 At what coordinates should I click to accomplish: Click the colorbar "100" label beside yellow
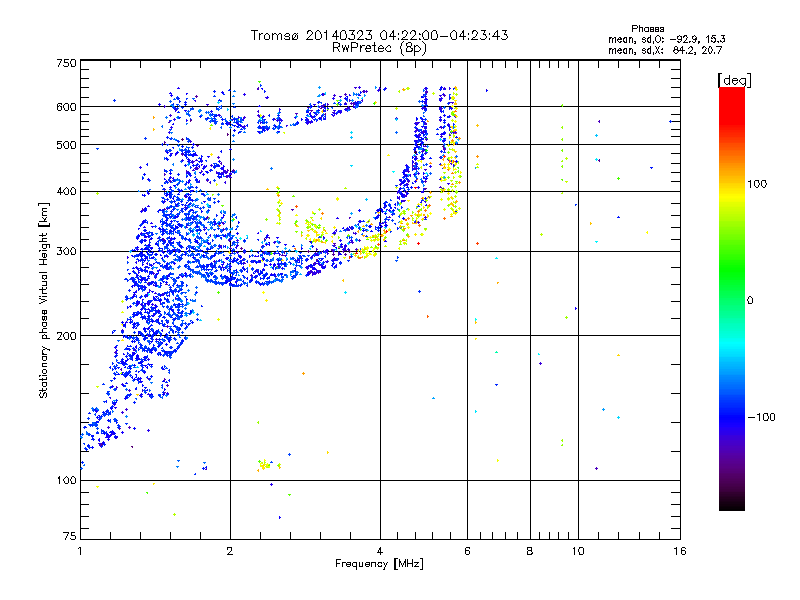pyautogui.click(x=757, y=184)
